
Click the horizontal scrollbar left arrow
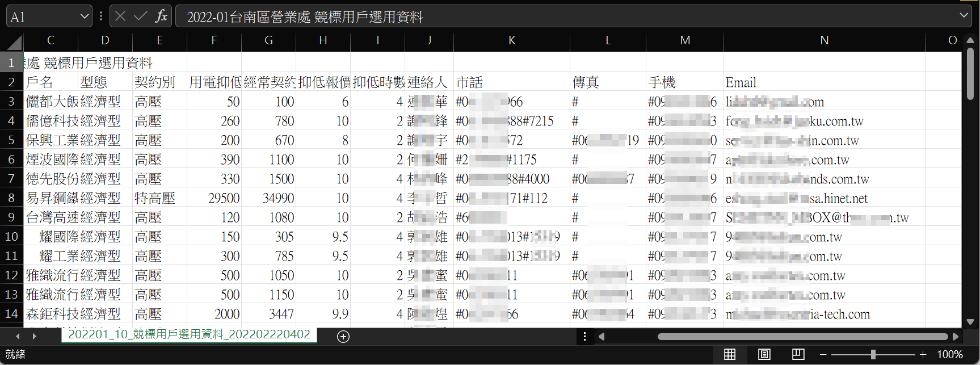[602, 337]
